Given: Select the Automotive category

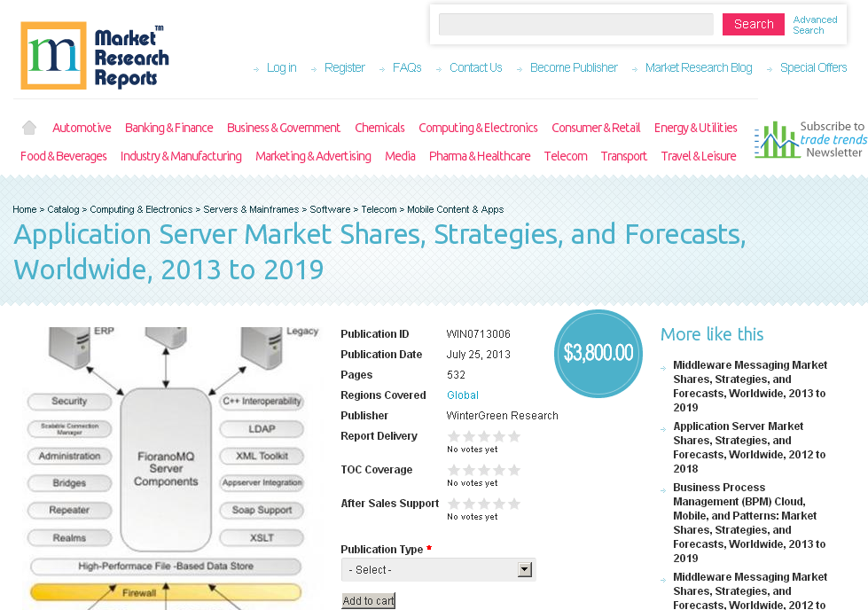Looking at the screenshot, I should tap(82, 128).
